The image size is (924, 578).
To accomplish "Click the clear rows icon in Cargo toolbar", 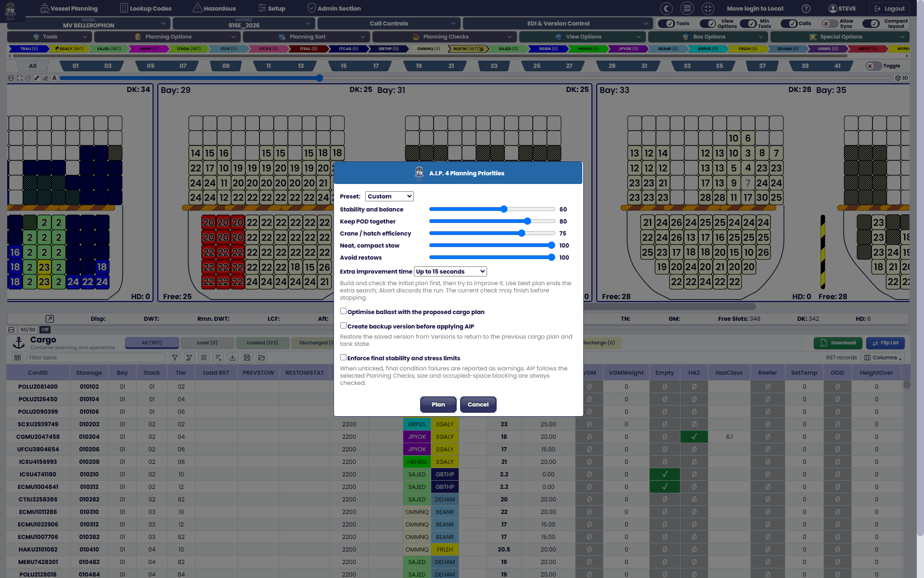I will click(218, 358).
